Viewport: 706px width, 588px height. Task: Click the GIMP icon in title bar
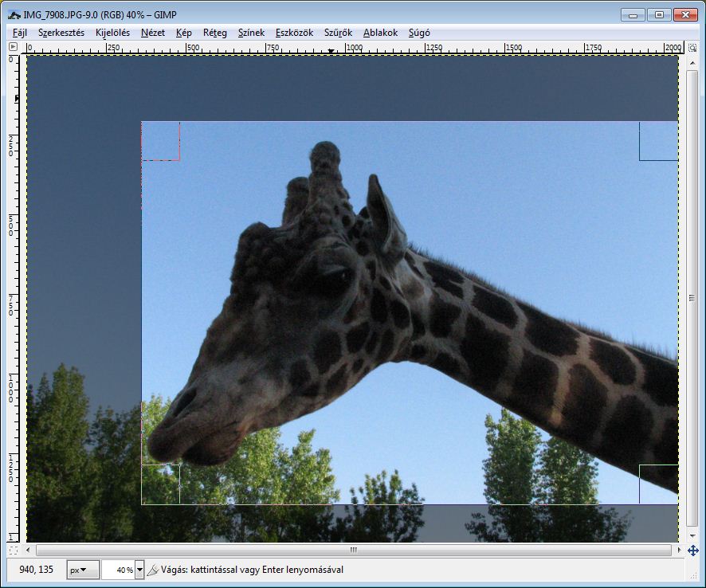pos(14,15)
